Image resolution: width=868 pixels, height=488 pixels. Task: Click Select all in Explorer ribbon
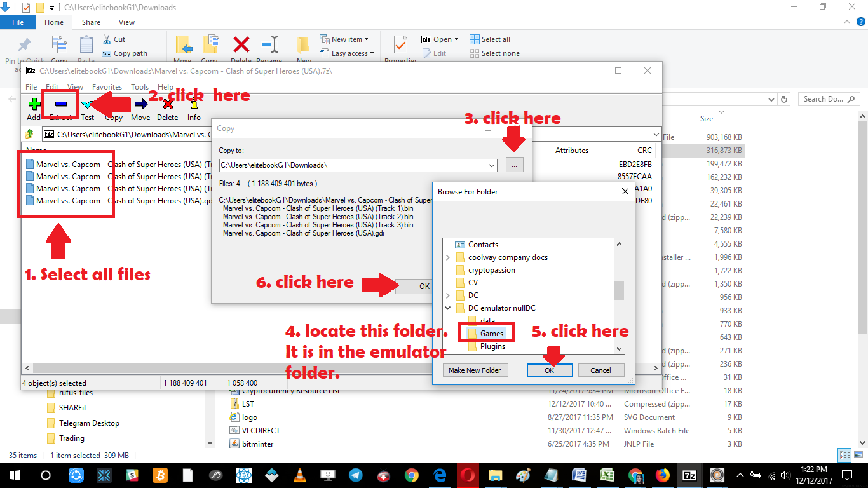490,39
